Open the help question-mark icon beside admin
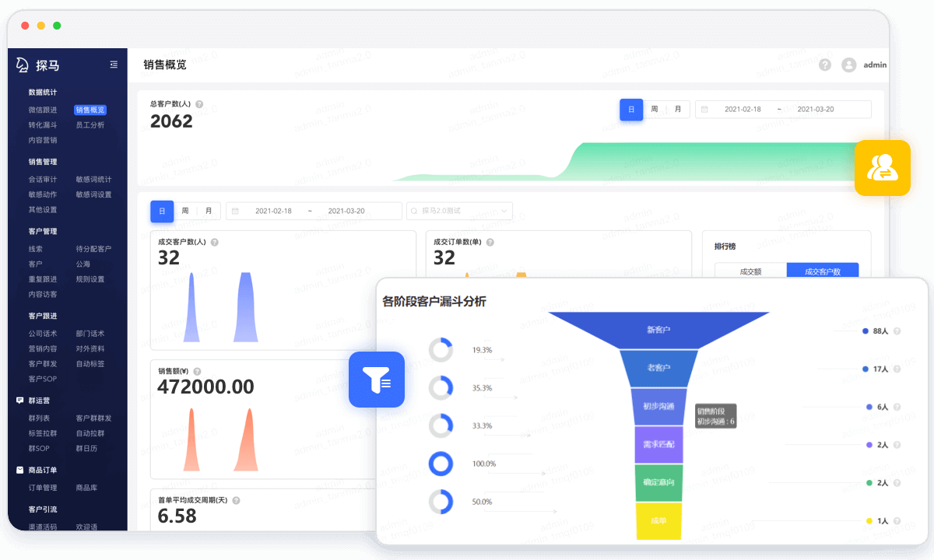 pyautogui.click(x=825, y=65)
